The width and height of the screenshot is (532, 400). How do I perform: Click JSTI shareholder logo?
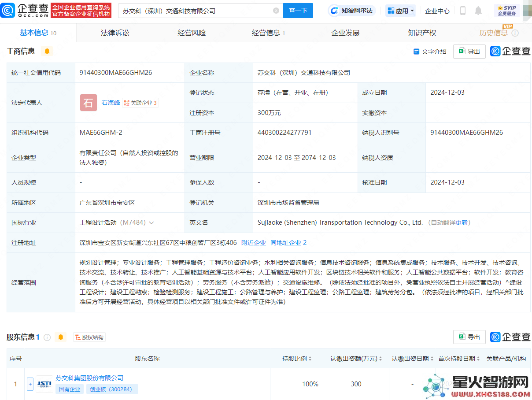pyautogui.click(x=44, y=384)
